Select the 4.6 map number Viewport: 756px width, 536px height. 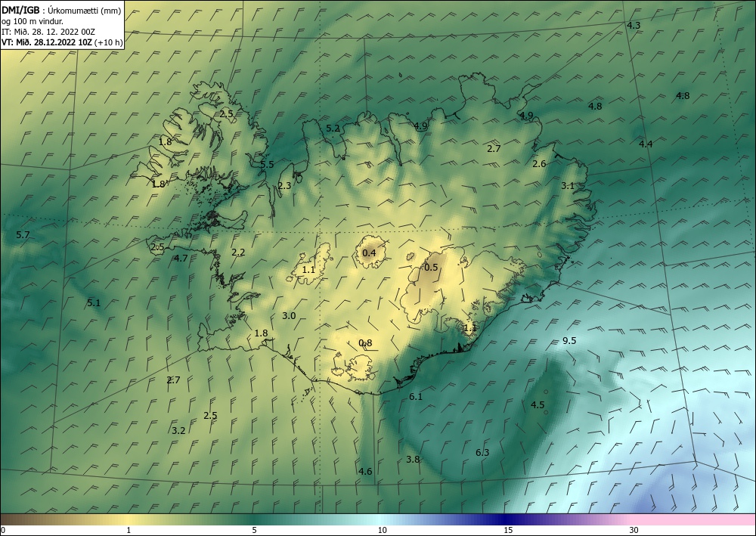coord(365,472)
